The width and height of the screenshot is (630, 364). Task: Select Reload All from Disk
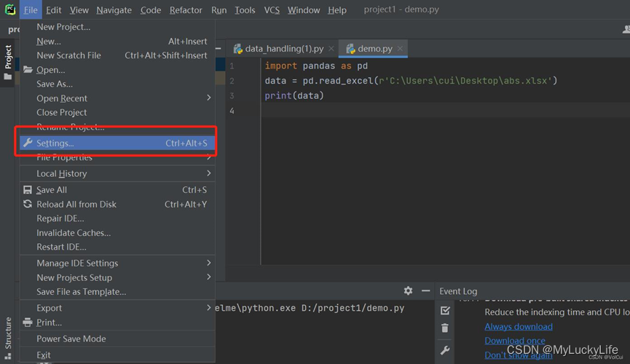click(x=117, y=204)
